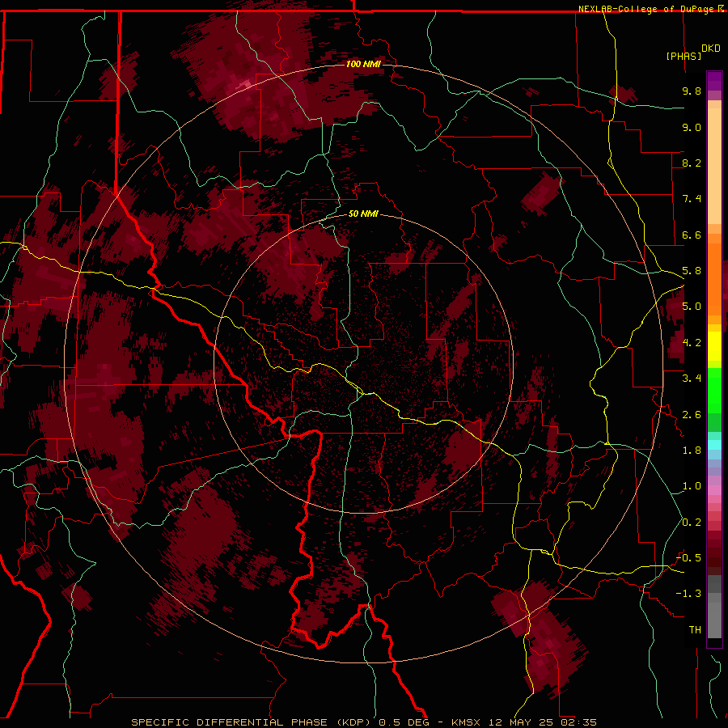Screen dimensions: 728x728
Task: Pick the peach band on the color bar
Action: 714,163
